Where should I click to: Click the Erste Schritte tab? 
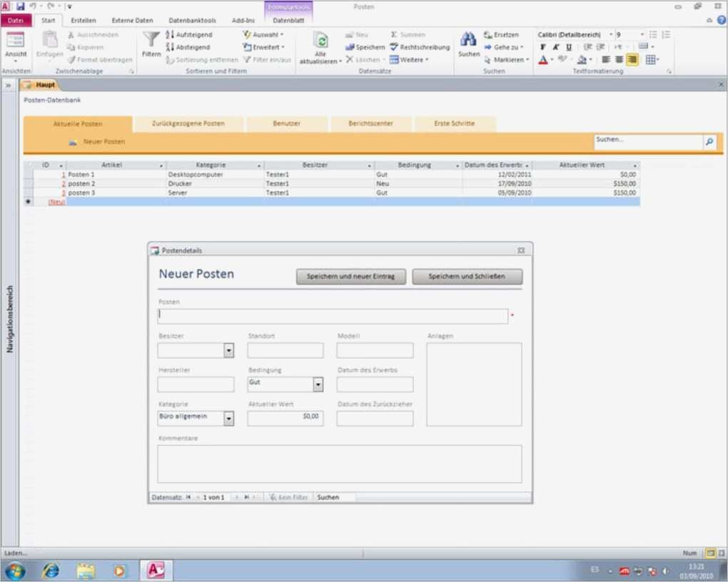(455, 124)
